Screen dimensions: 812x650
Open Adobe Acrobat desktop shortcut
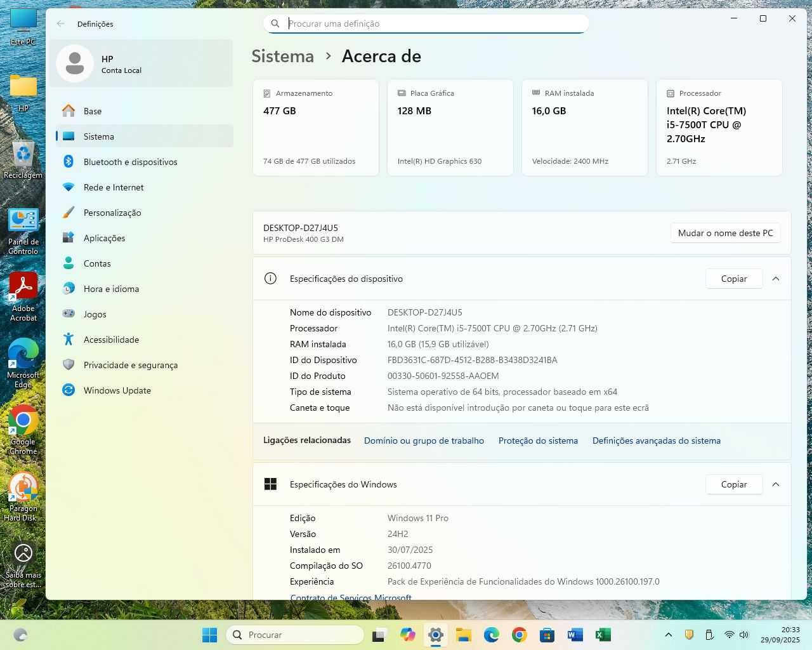click(23, 297)
